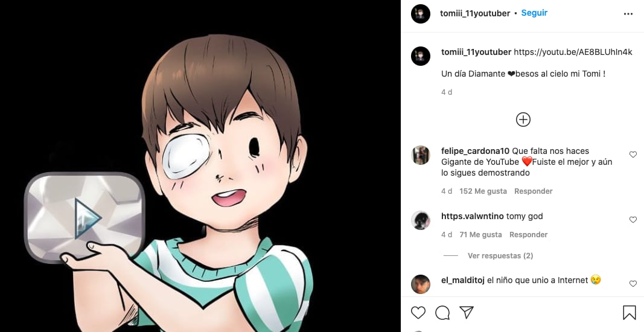This screenshot has width=644, height=332.
Task: Click the Seguir follow button
Action: point(534,13)
